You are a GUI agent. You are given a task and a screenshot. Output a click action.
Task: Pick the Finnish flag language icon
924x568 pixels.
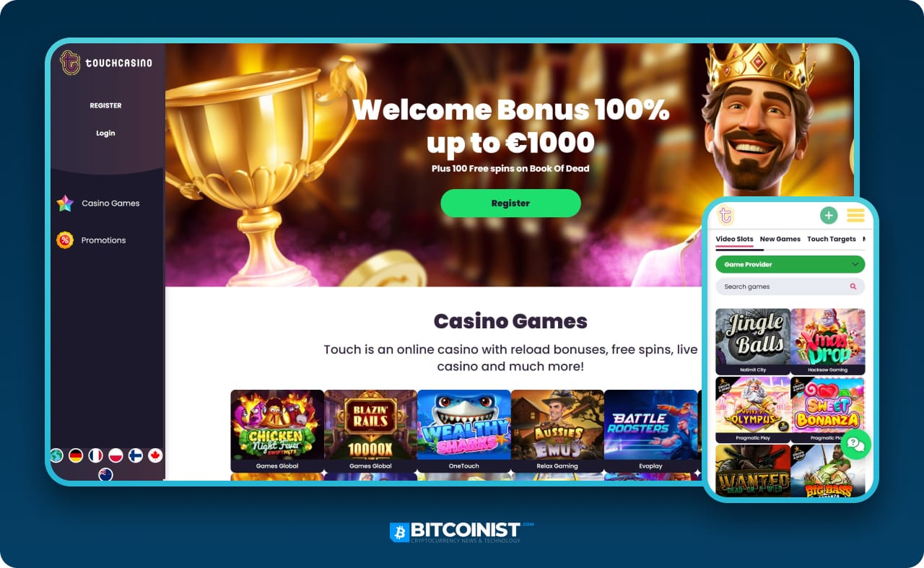tap(135, 455)
